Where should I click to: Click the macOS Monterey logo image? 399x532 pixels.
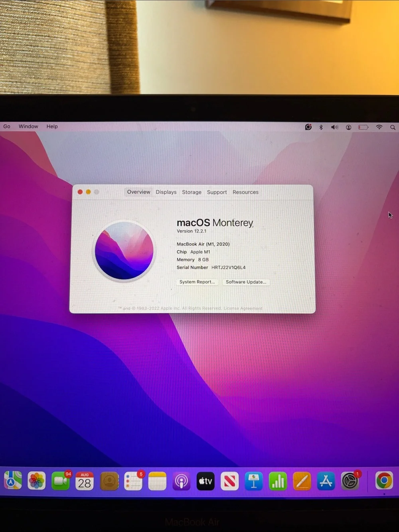tap(124, 251)
